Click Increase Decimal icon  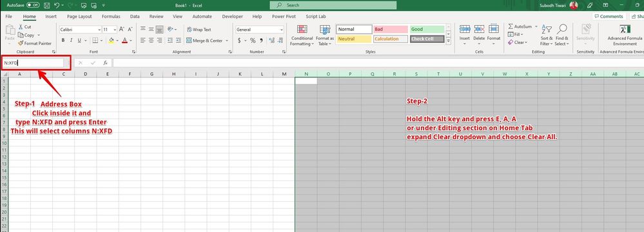click(271, 41)
